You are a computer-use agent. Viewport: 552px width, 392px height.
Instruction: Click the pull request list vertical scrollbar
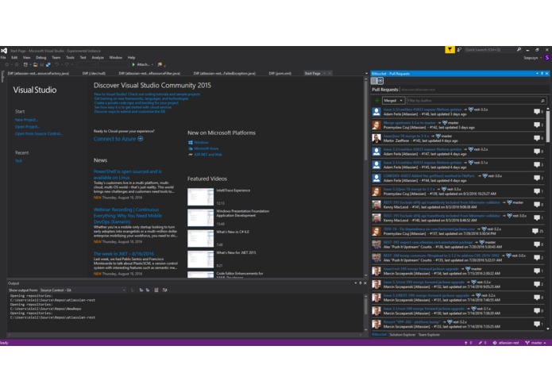[x=547, y=218]
